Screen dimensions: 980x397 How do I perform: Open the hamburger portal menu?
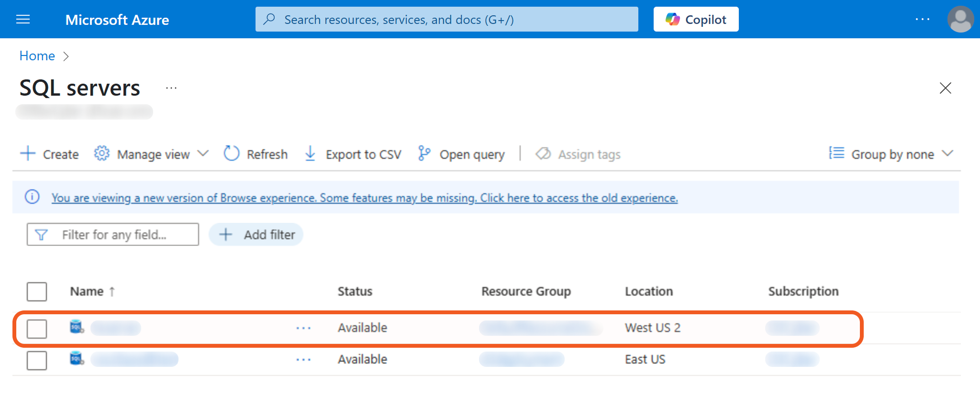pos(23,19)
